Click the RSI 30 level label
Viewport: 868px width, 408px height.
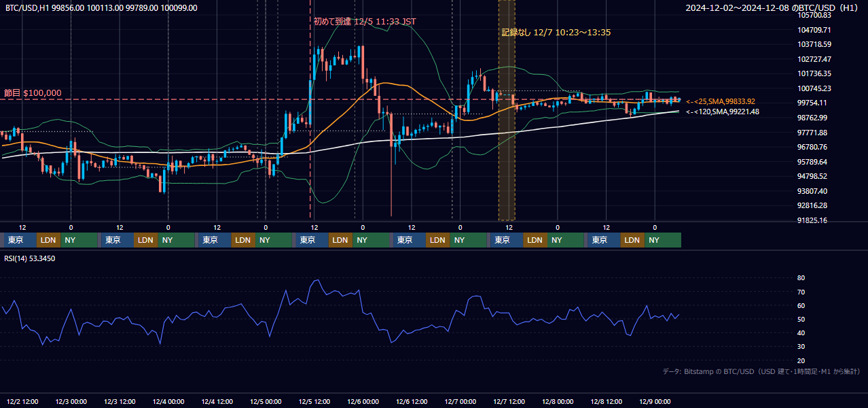click(801, 347)
